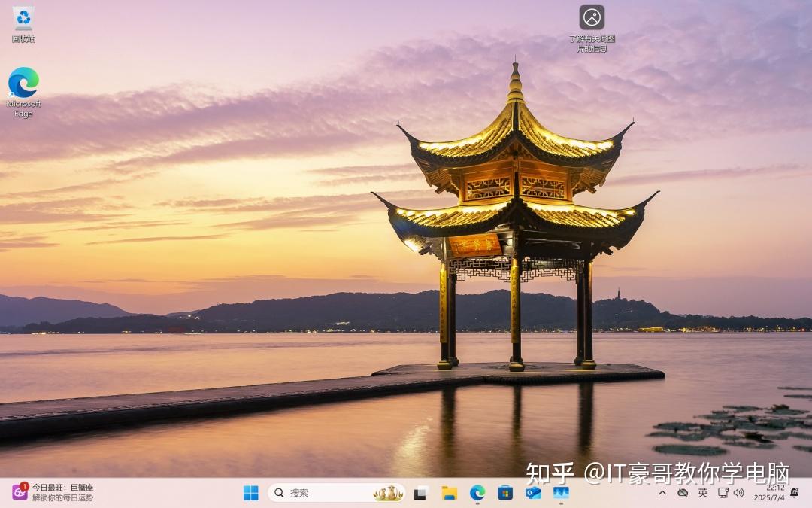Click the cast/display icon in the system tray

(721, 493)
